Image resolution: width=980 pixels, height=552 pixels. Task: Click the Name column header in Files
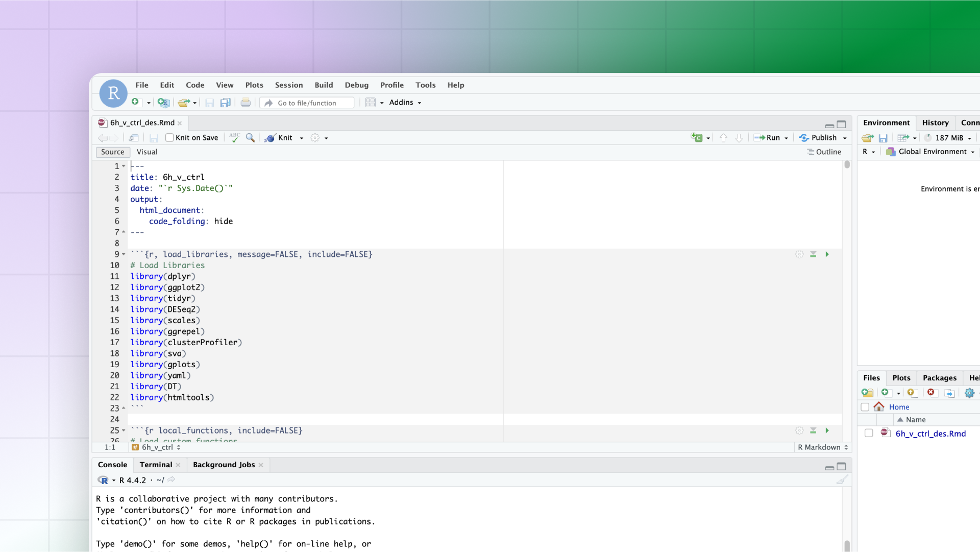(x=915, y=420)
